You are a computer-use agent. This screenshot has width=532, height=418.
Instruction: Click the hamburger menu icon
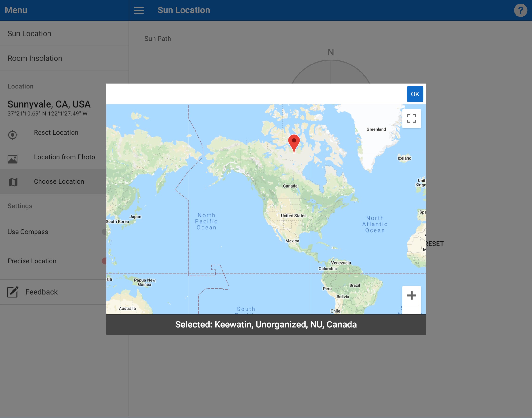139,10
